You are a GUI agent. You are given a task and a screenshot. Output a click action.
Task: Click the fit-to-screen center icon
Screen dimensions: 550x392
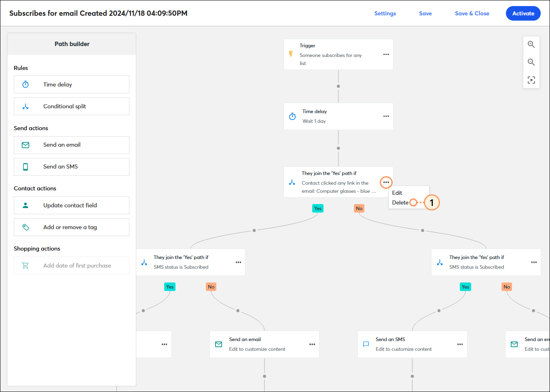pos(531,80)
